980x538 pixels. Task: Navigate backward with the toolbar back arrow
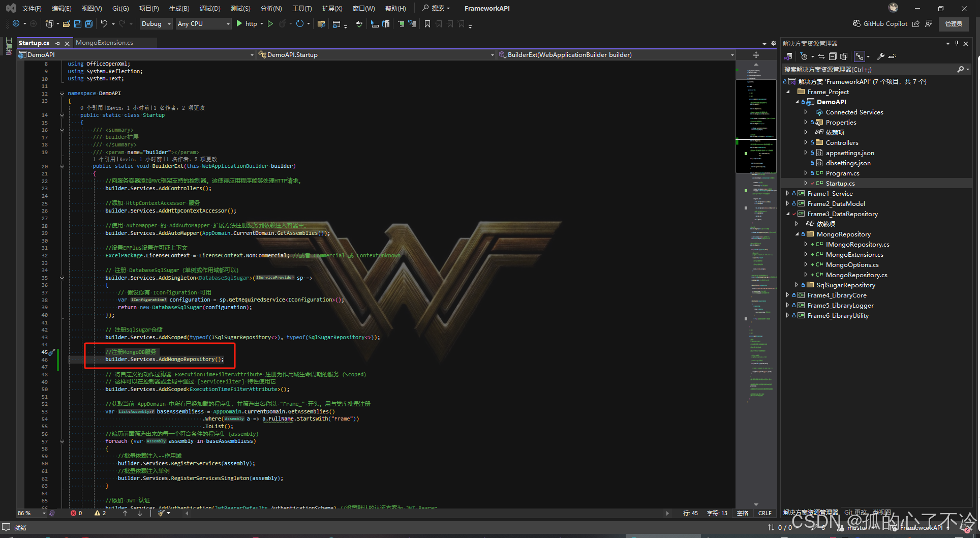coord(16,23)
